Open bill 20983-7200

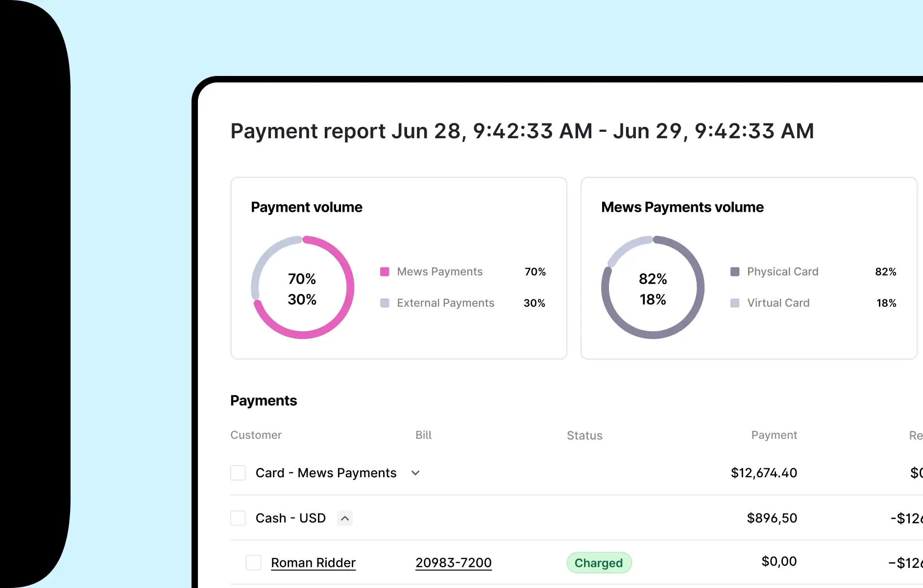pyautogui.click(x=453, y=563)
